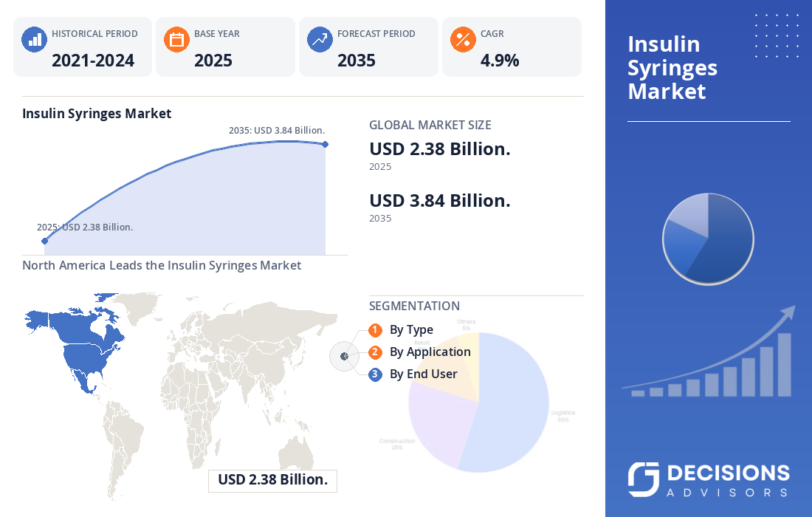Click the Decisions Advisors logo
812x517 pixels.
pos(709,479)
